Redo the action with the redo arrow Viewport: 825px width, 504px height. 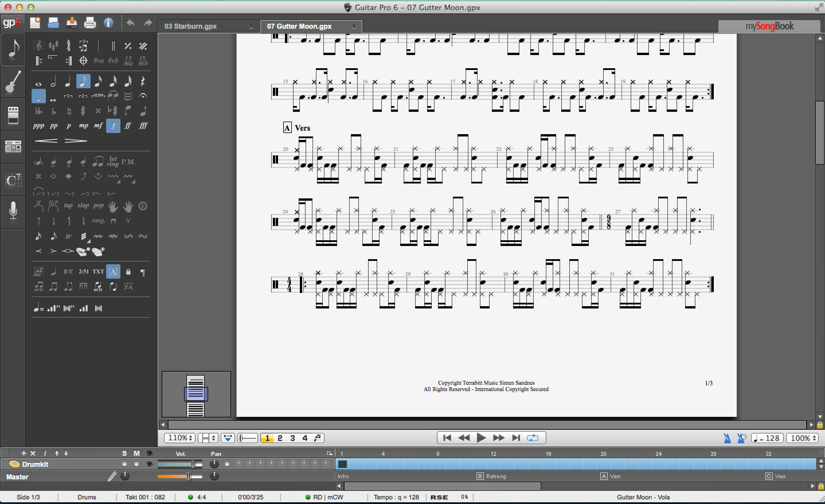pos(148,23)
